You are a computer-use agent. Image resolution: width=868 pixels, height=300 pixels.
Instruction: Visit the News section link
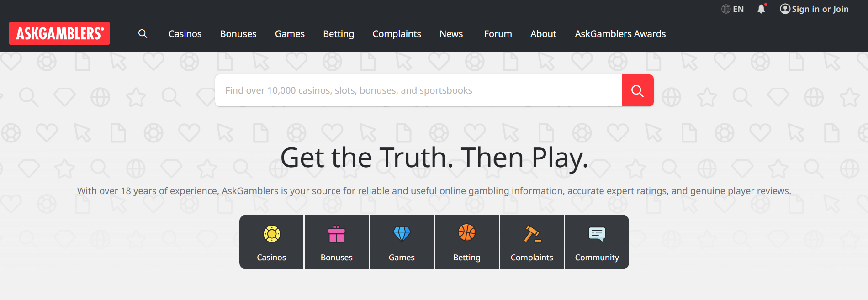(451, 34)
